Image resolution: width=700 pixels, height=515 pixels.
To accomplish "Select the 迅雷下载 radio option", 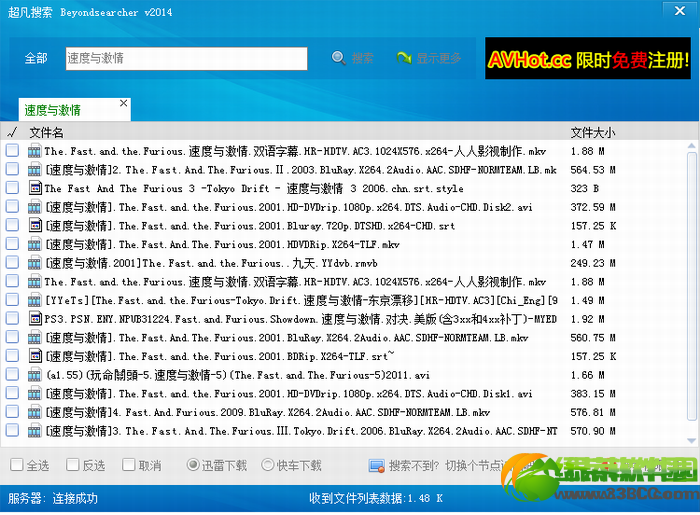I will (193, 465).
